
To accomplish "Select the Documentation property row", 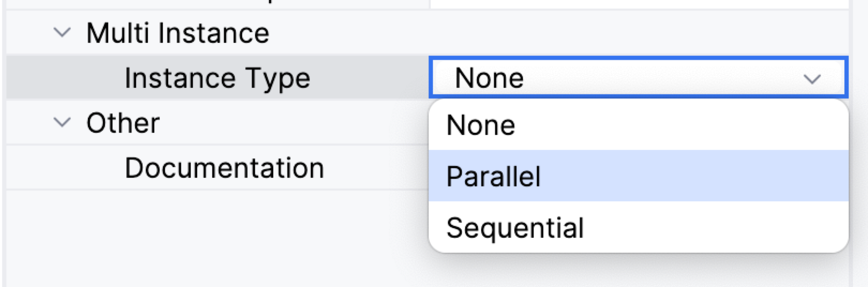I will click(x=224, y=168).
